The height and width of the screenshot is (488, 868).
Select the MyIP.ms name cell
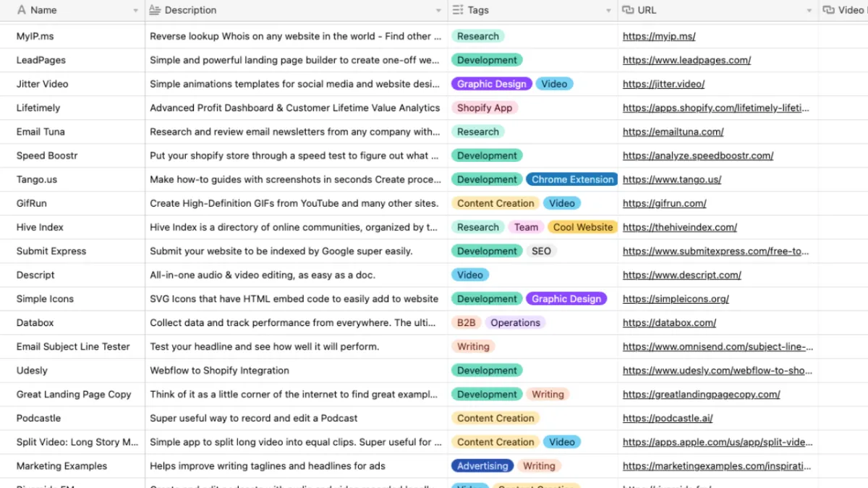pos(72,36)
